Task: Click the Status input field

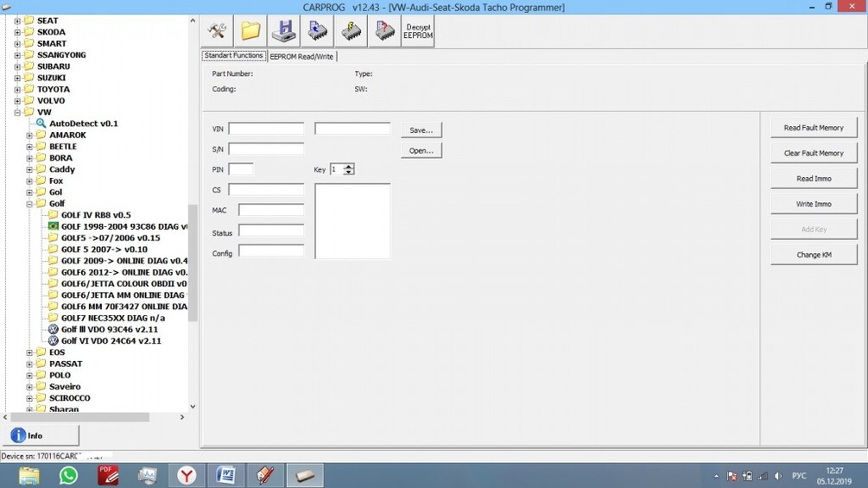Action: tap(271, 231)
